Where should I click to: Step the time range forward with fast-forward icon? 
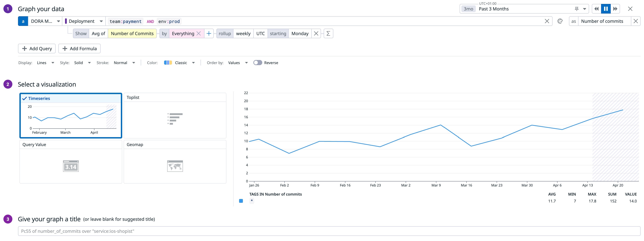pyautogui.click(x=615, y=9)
